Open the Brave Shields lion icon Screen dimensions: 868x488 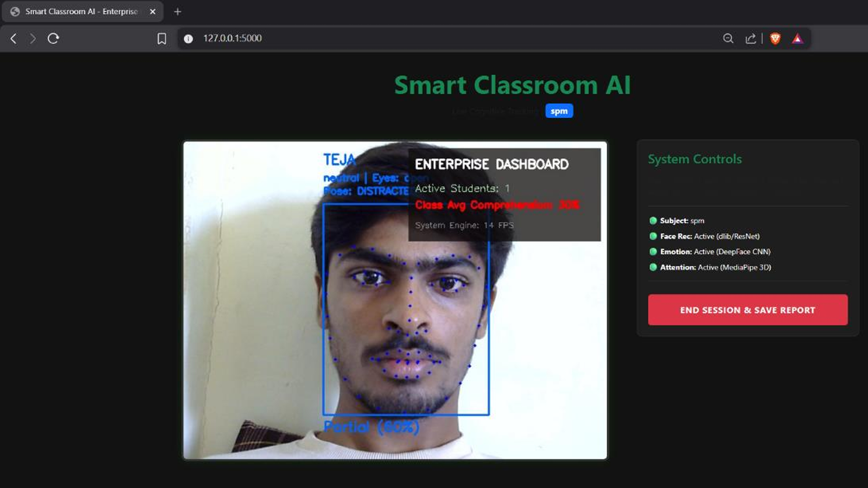[x=775, y=39]
